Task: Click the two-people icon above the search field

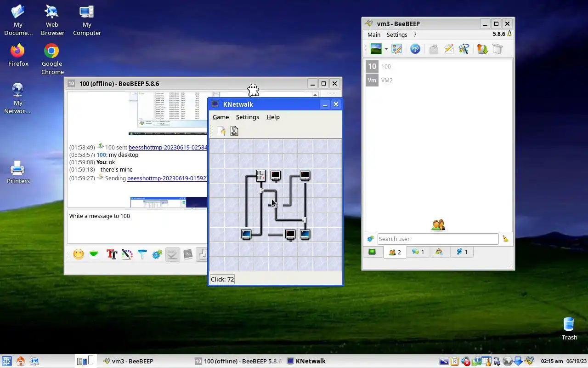Action: click(x=438, y=224)
